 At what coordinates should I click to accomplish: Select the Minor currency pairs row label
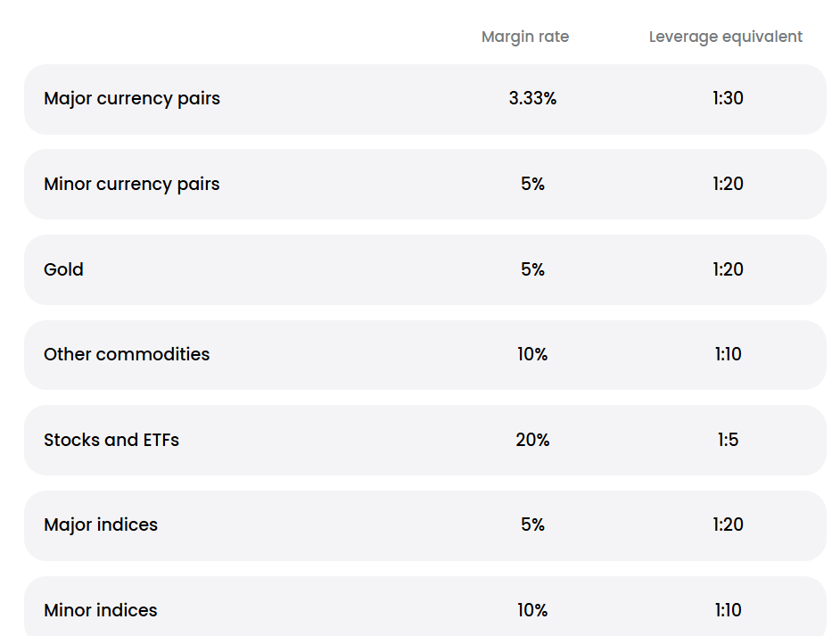[132, 184]
